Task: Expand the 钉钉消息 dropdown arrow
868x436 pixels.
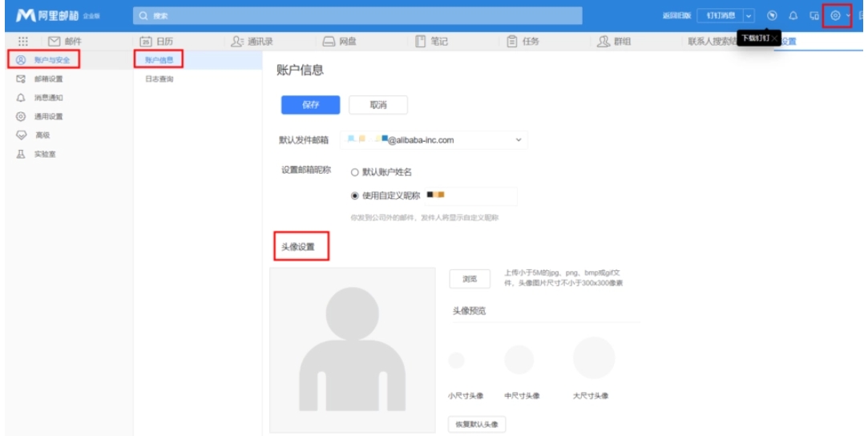Action: click(749, 15)
